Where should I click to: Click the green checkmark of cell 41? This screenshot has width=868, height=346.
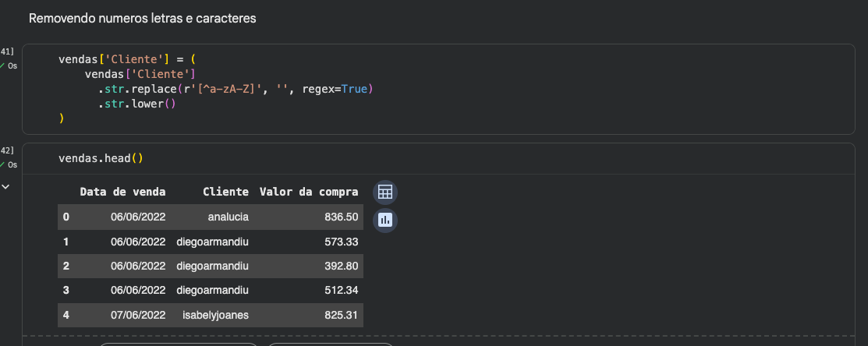click(x=3, y=65)
